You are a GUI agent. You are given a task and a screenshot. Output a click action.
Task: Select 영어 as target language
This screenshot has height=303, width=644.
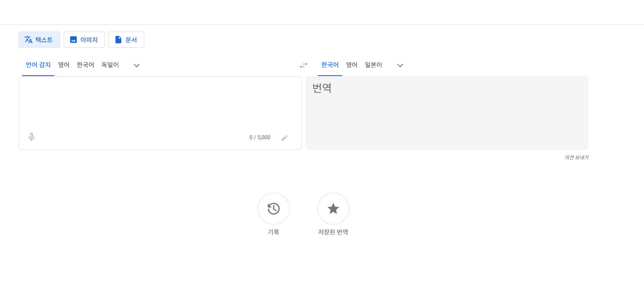pos(352,65)
